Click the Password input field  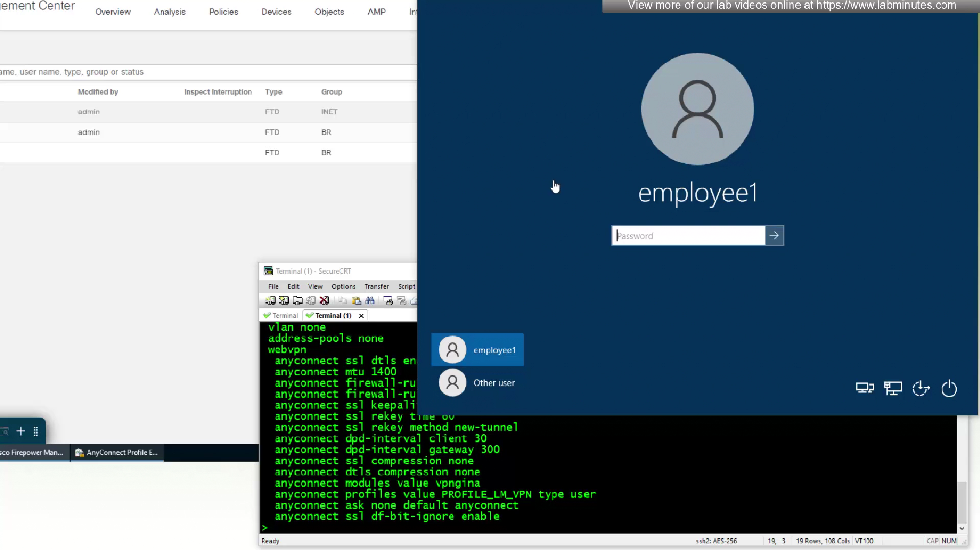tap(689, 236)
